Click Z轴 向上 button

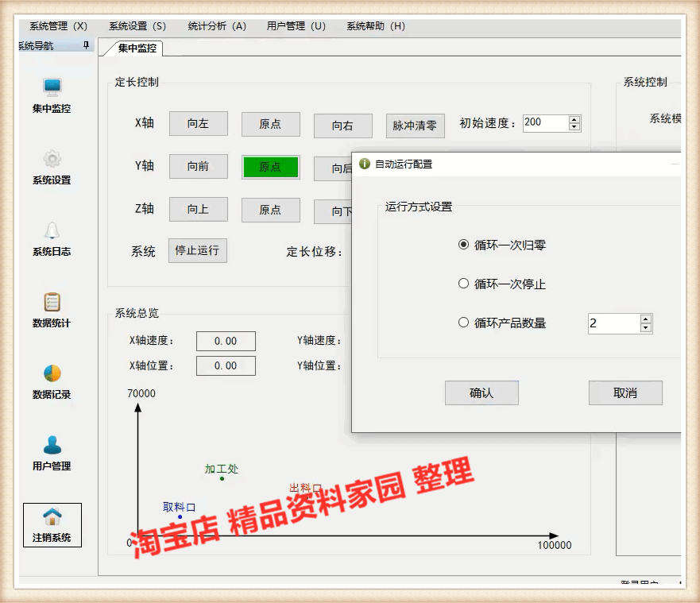coord(198,209)
